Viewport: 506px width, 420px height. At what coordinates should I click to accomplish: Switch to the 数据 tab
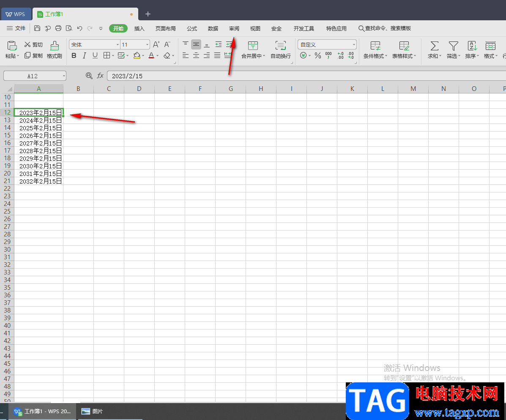coord(213,28)
